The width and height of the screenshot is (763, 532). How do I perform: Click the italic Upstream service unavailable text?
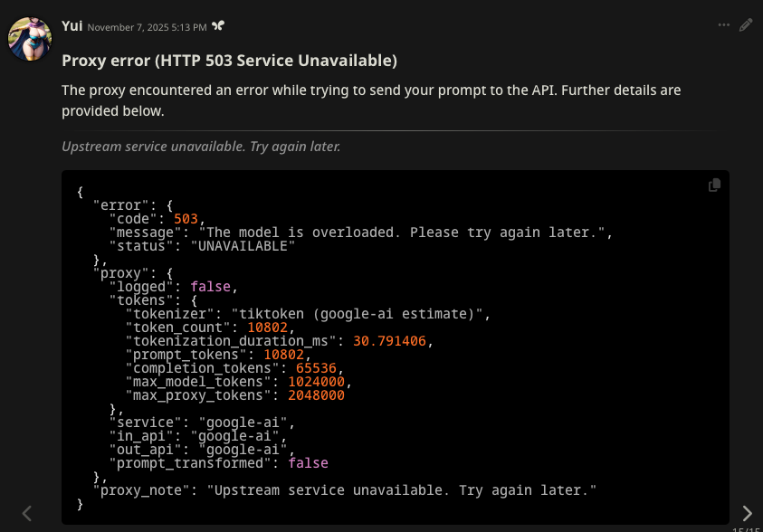click(x=201, y=147)
